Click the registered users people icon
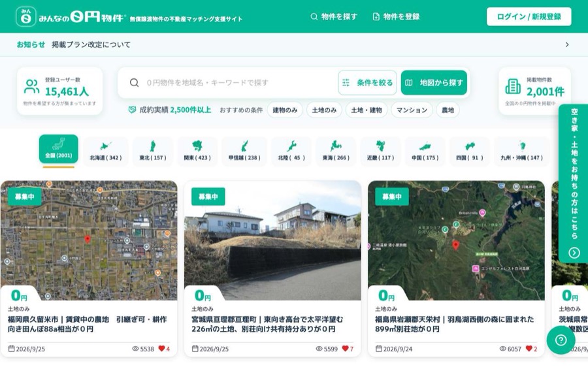The image size is (588, 367). pos(31,87)
